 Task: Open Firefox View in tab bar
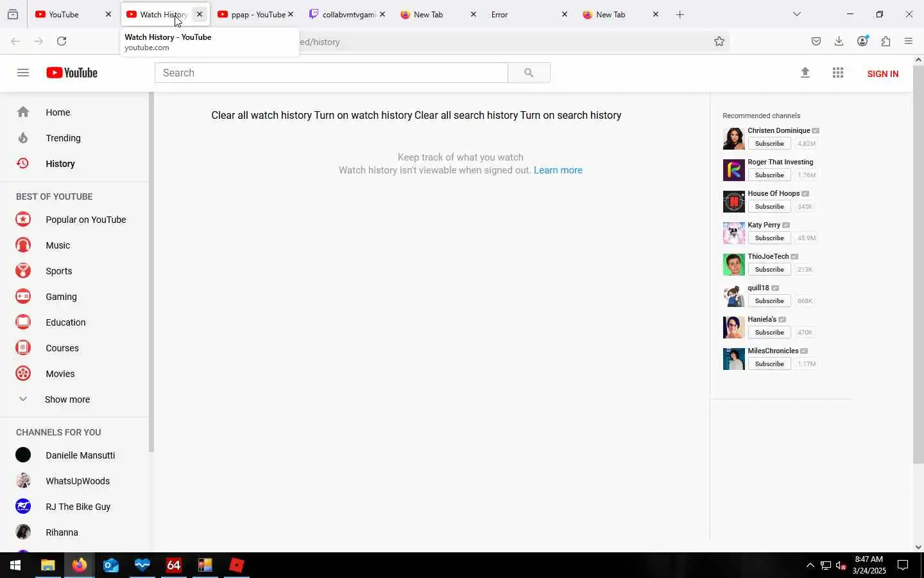[13, 14]
